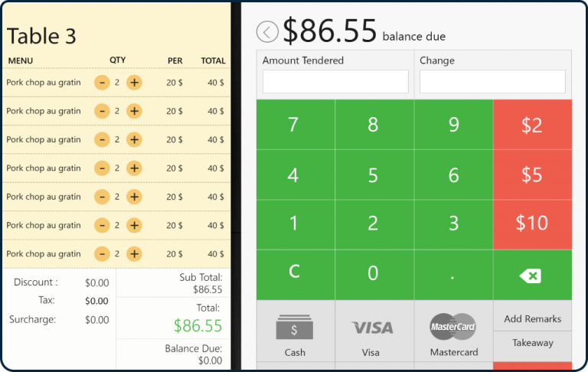Screen dimensions: 588x372
Task: Open Add Remarks option
Action: pyautogui.click(x=533, y=318)
